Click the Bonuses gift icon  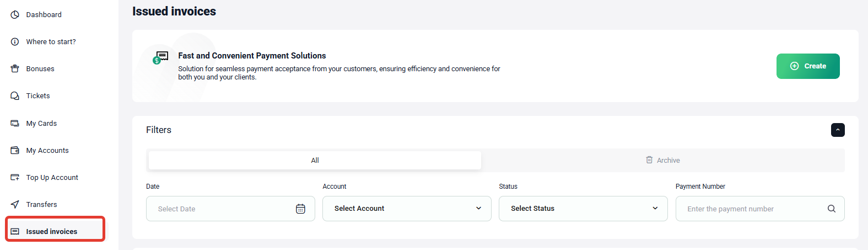(x=15, y=68)
